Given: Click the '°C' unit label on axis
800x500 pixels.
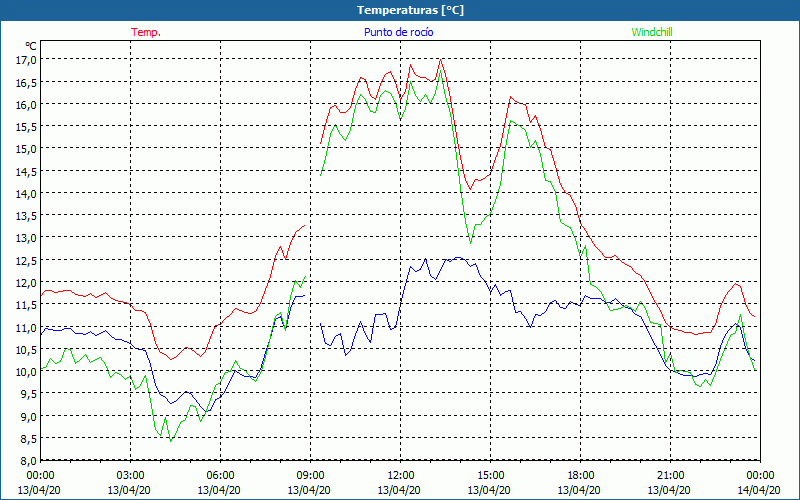Looking at the screenshot, I should (31, 46).
